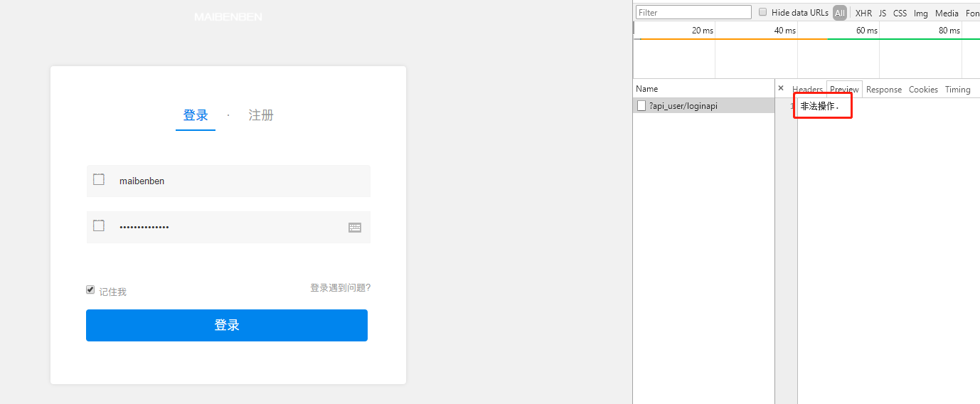Screen dimensions: 980x404
Task: Open the Response tab
Action: [884, 90]
